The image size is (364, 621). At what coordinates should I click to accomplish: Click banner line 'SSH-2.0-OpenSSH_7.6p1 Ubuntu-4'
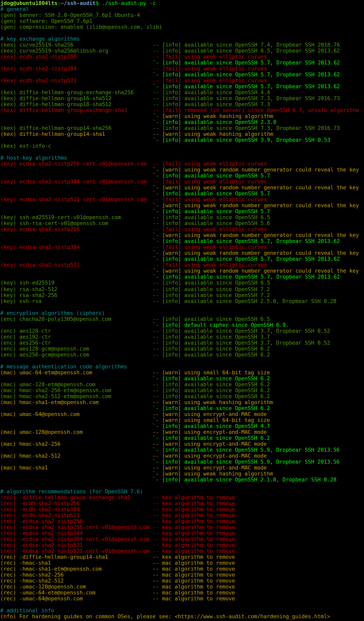(x=92, y=15)
